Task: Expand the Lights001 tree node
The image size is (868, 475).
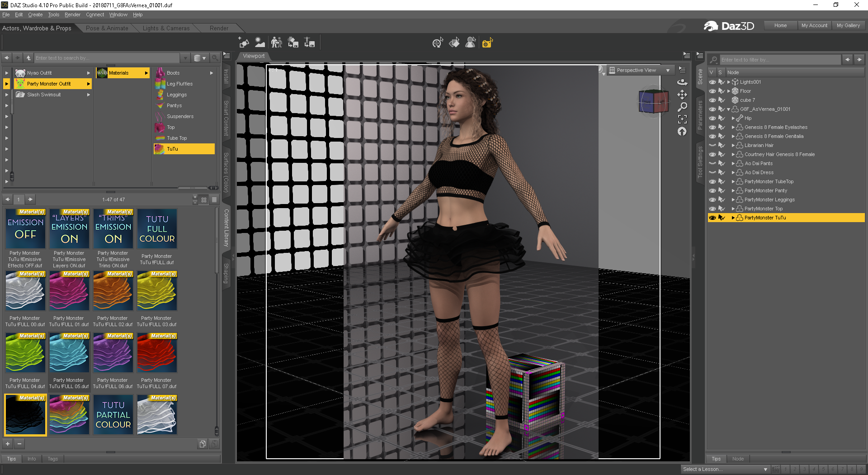Action: click(x=728, y=82)
